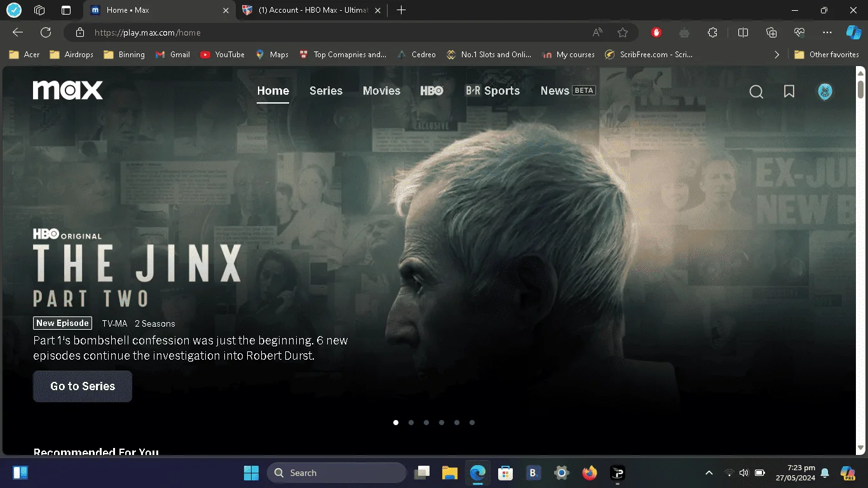Open Firefox from taskbar
The height and width of the screenshot is (488, 868).
tap(590, 473)
